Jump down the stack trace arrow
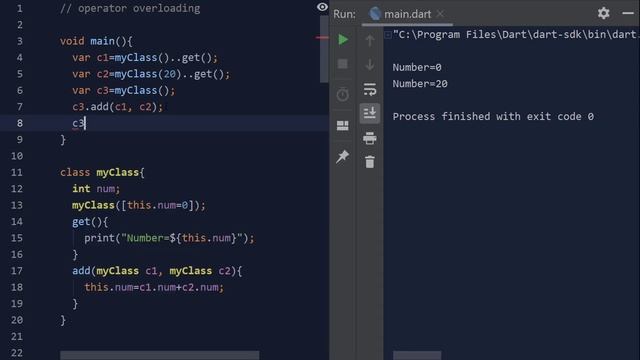Screen dimensions: 640x360 click(370, 64)
